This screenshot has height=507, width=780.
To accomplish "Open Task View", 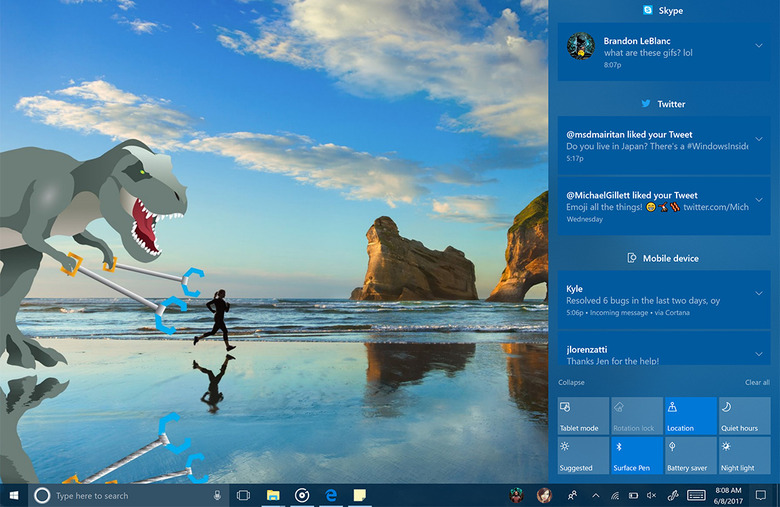I will point(243,495).
